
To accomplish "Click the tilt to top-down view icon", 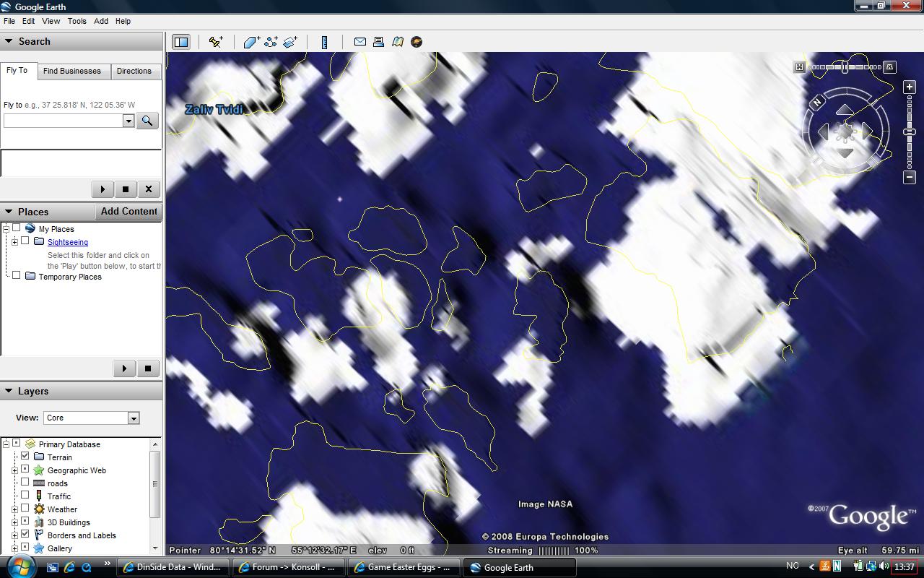I will click(x=799, y=67).
